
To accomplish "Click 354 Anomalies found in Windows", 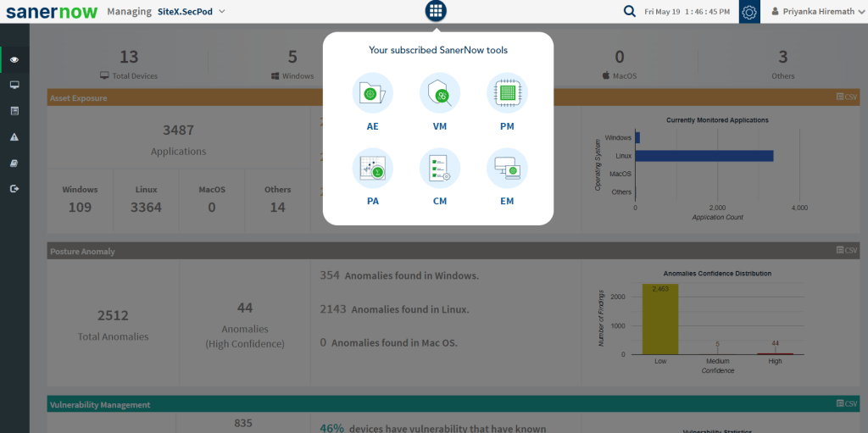I will click(399, 275).
